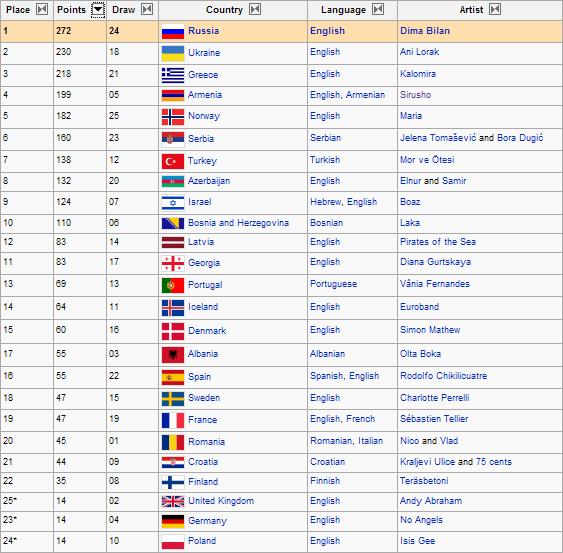Viewport: 563px width, 553px height.
Task: Open artist Rodolfo Chikilicuatre link
Action: click(x=444, y=376)
